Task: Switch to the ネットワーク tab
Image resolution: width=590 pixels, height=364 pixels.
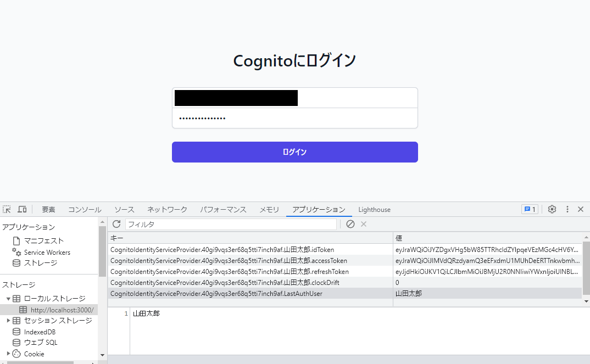Action: tap(167, 209)
